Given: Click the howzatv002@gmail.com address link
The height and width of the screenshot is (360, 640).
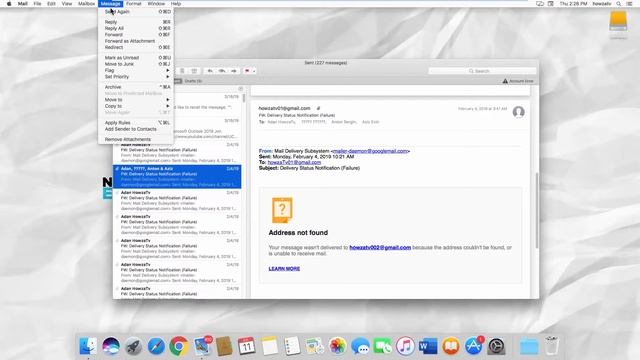Looking at the screenshot, I should pyautogui.click(x=380, y=247).
